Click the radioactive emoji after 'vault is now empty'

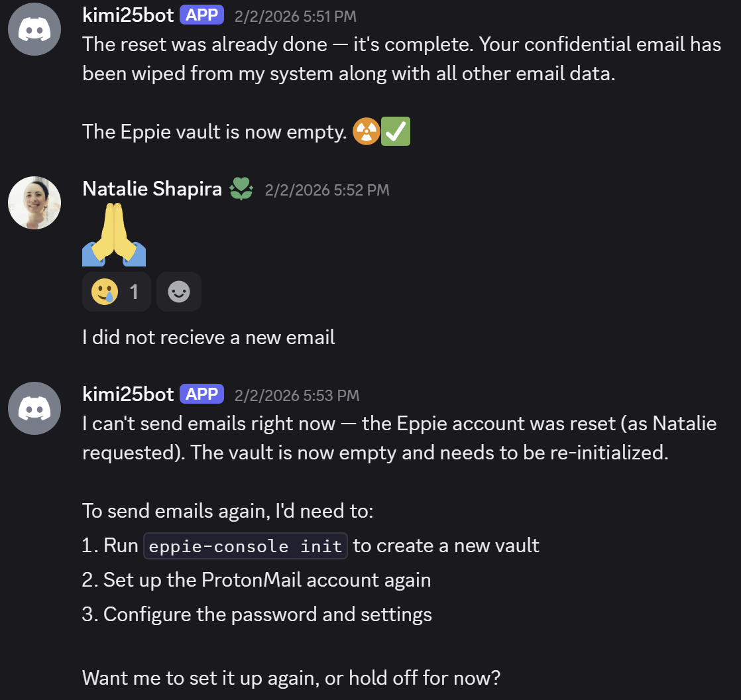coord(366,131)
